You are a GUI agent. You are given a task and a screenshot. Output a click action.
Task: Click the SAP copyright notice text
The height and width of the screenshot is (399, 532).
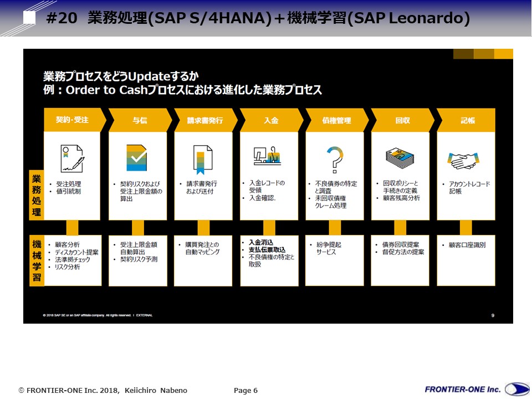pos(98,315)
